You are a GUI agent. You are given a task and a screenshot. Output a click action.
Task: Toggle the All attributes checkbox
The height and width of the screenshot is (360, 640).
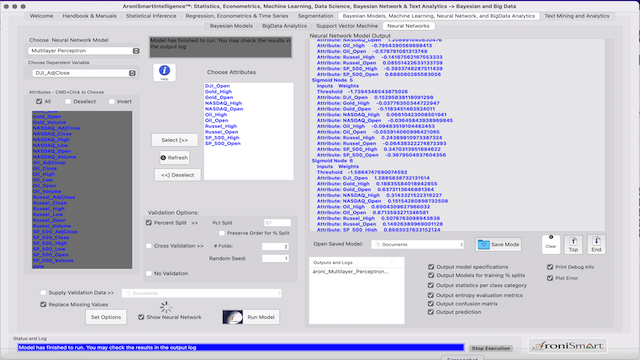click(39, 101)
